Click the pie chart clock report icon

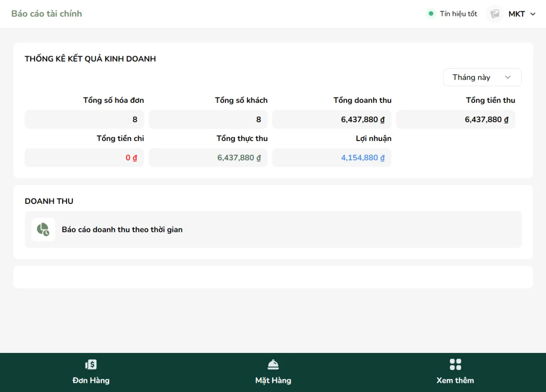43,229
